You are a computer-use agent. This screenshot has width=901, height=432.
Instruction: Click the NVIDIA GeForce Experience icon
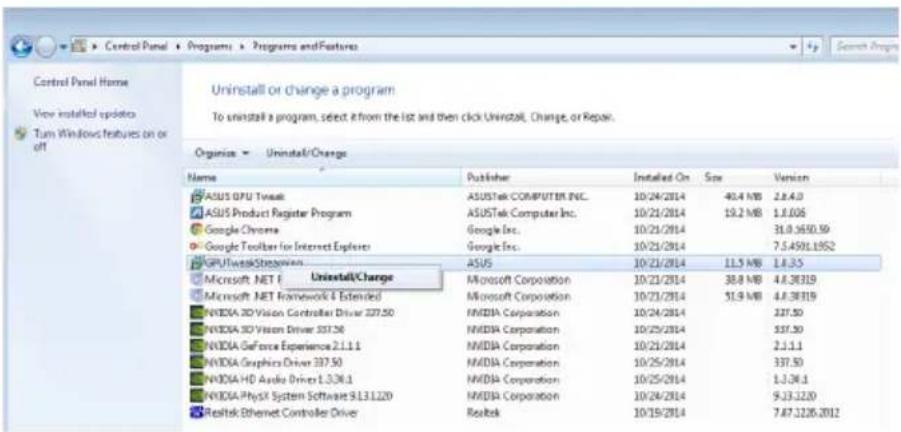click(x=196, y=346)
